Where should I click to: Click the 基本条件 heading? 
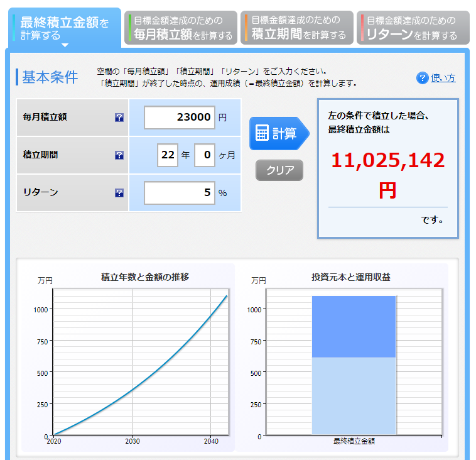(50, 77)
